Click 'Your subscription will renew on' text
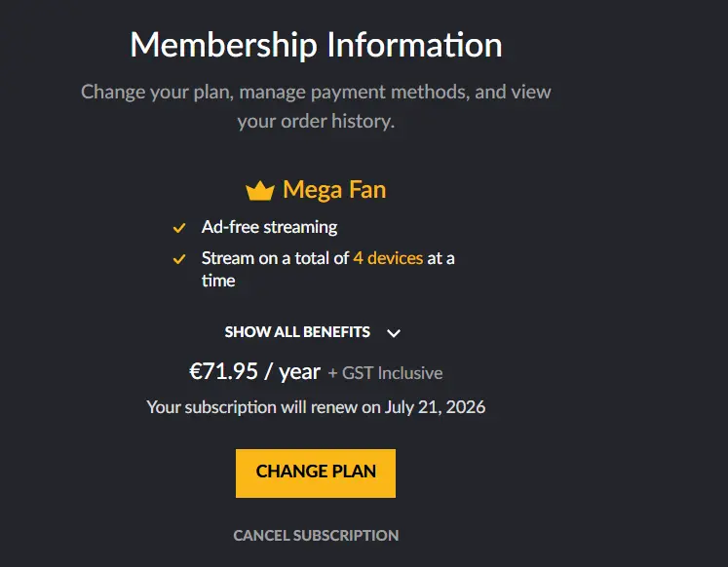 coord(264,407)
